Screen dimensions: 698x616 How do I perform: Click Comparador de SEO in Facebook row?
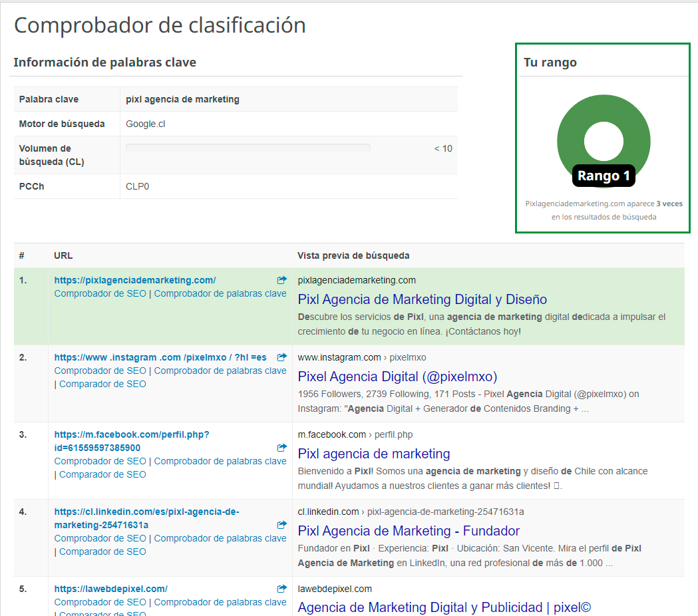tap(102, 474)
